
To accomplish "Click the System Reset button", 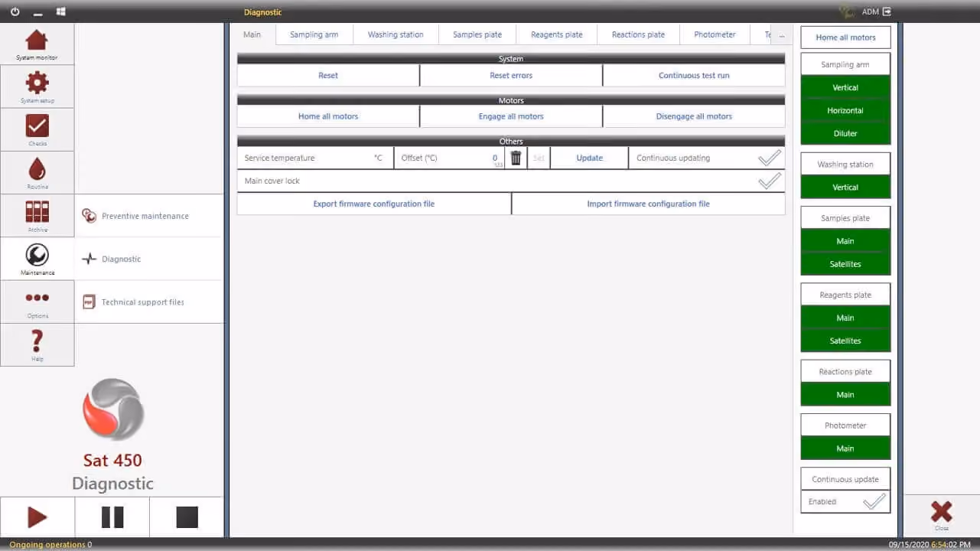I will (x=328, y=75).
